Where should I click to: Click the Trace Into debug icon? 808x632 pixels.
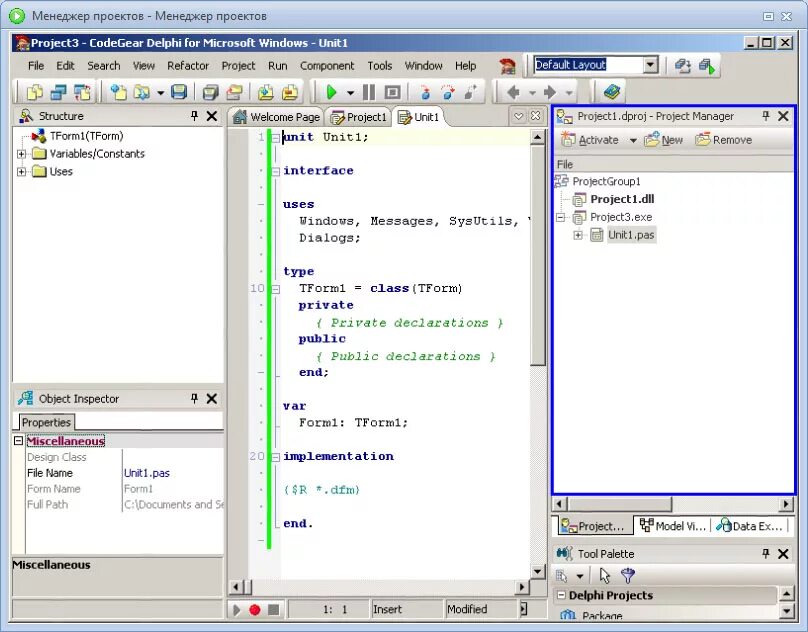tap(425, 92)
